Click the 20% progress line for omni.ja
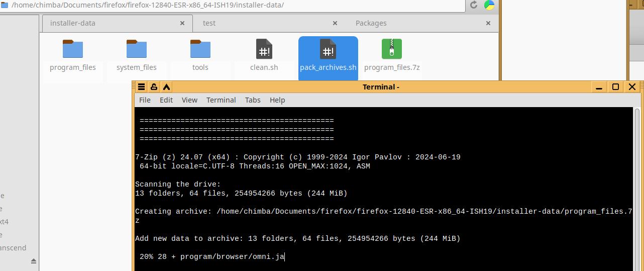This screenshot has width=644, height=271. tap(212, 256)
